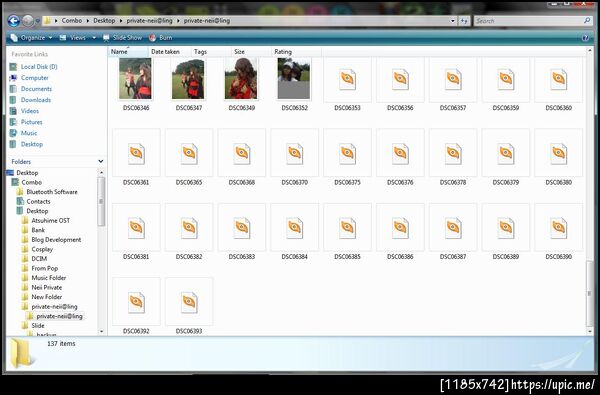Select the DSC06356 file icon
The height and width of the screenshot is (395, 600).
click(x=400, y=80)
